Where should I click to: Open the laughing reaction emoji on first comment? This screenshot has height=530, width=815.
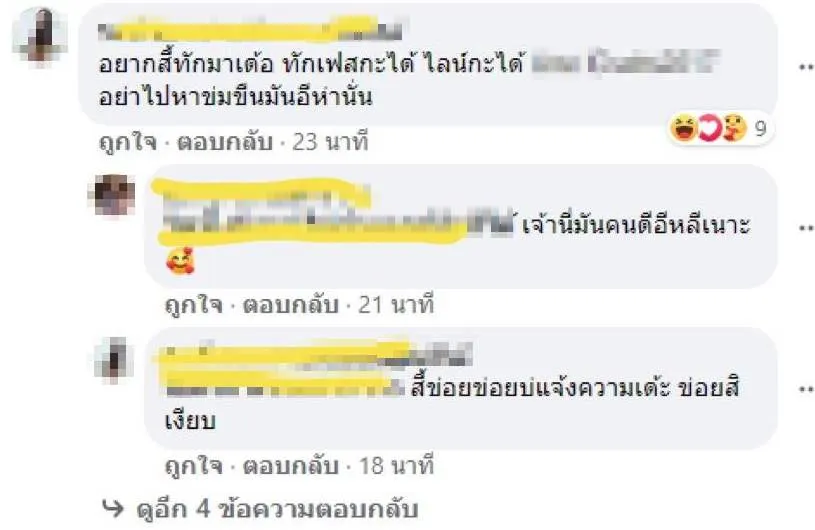(x=683, y=128)
